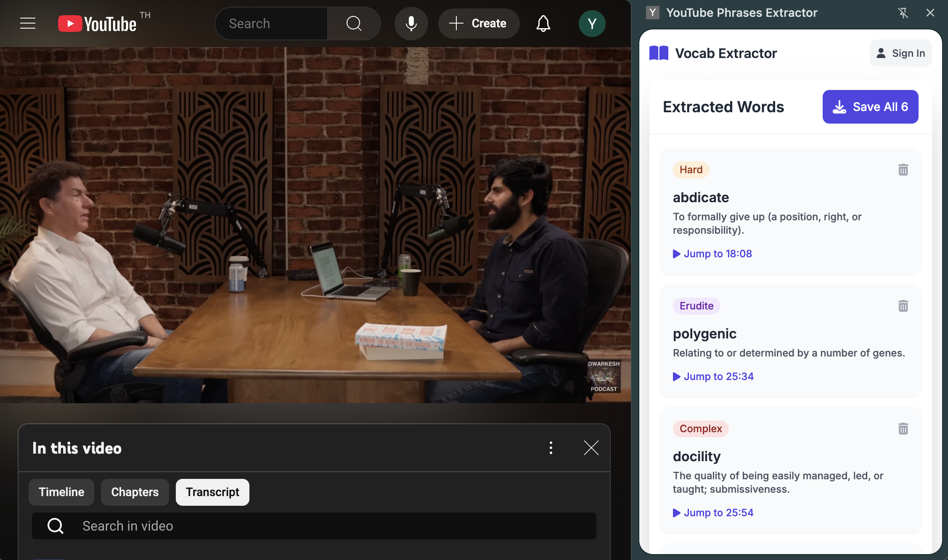This screenshot has width=948, height=560.
Task: Select the word abdicate
Action: (x=701, y=198)
